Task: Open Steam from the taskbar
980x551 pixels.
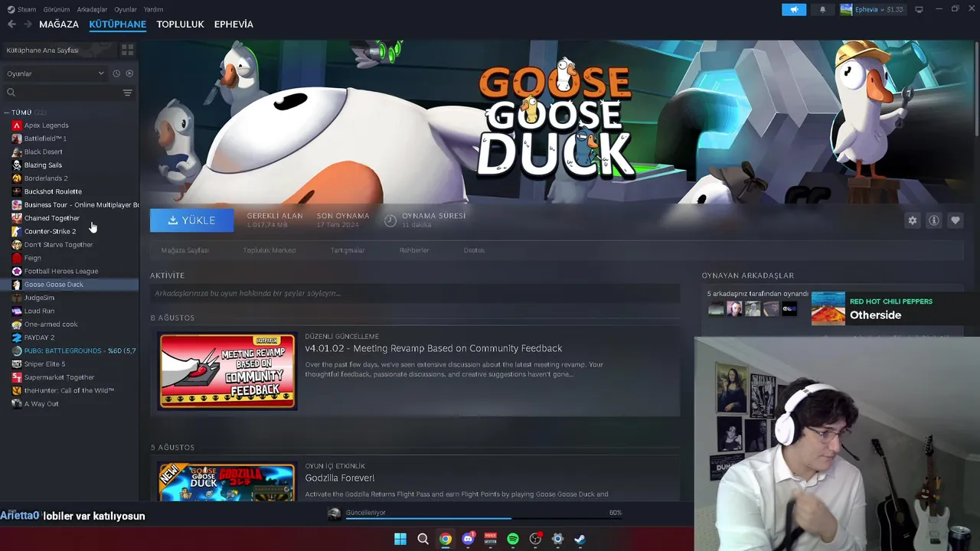Action: coord(580,539)
